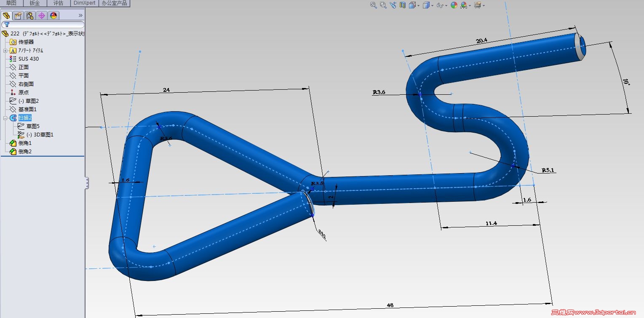Switch to the 钣金 tab
This screenshot has width=644, height=318.
pos(35,3)
